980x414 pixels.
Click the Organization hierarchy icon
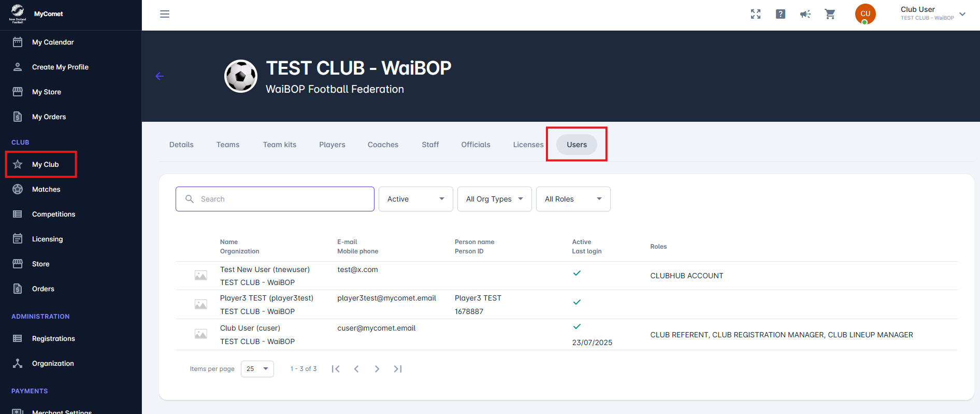18,363
